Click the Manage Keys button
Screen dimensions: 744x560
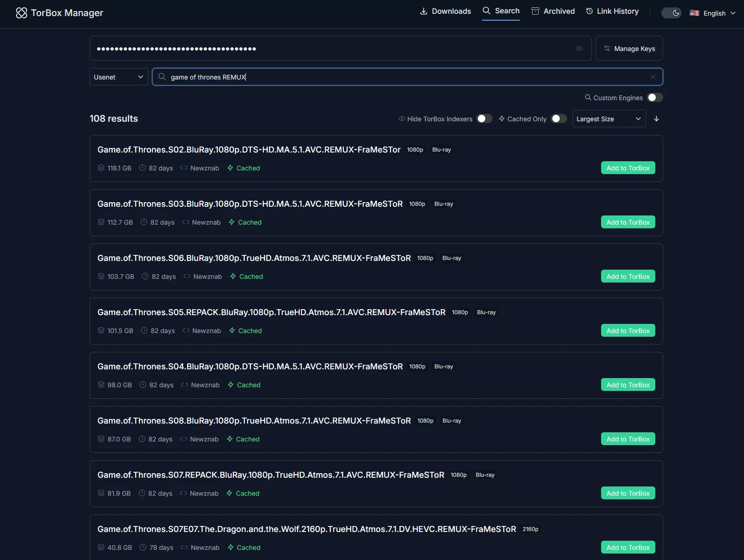point(629,48)
